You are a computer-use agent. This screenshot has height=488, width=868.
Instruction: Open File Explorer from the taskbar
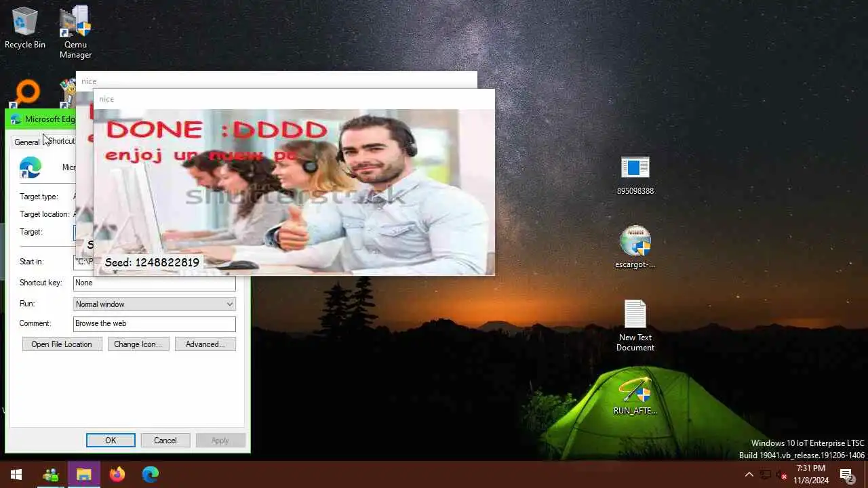pos(83,474)
